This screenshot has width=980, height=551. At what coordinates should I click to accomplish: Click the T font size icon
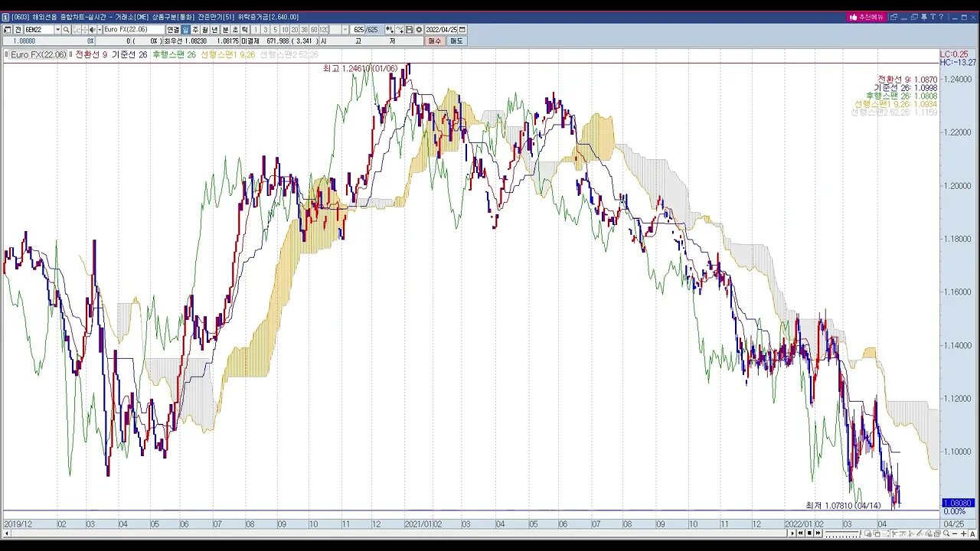(933, 17)
